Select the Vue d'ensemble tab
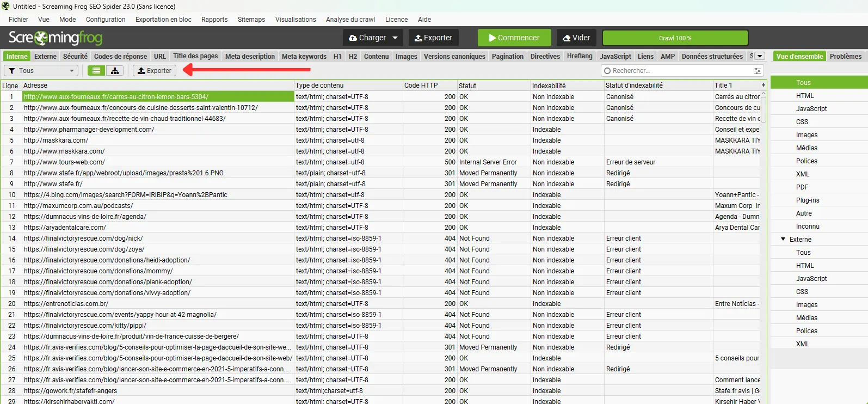 (799, 56)
